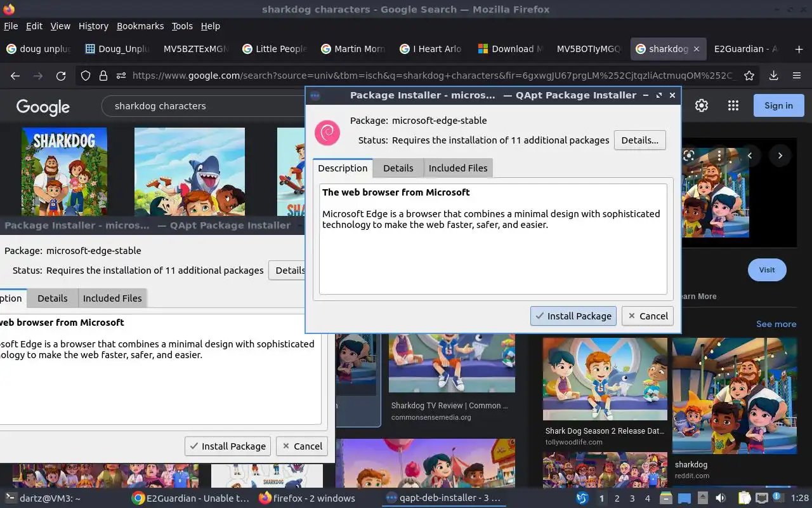Image resolution: width=812 pixels, height=508 pixels.
Task: Select Details tab in front Package Installer
Action: click(x=398, y=168)
